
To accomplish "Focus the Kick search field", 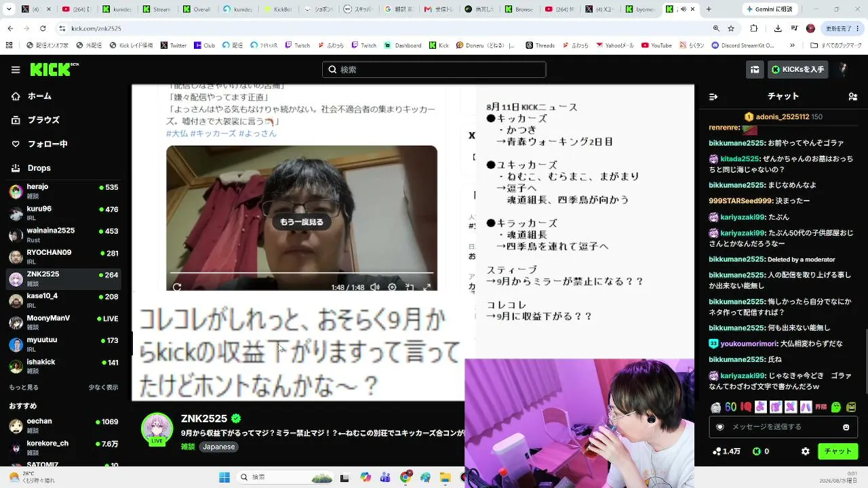I will pyautogui.click(x=434, y=69).
